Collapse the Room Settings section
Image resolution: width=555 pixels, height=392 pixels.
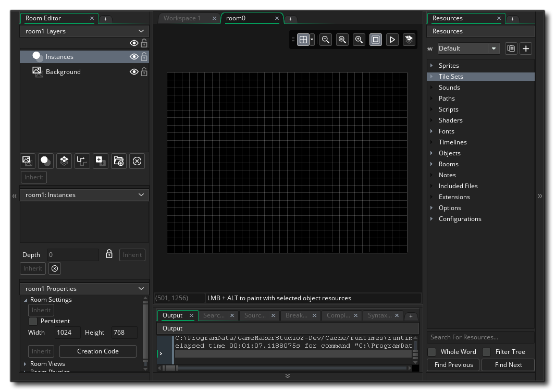[26, 300]
